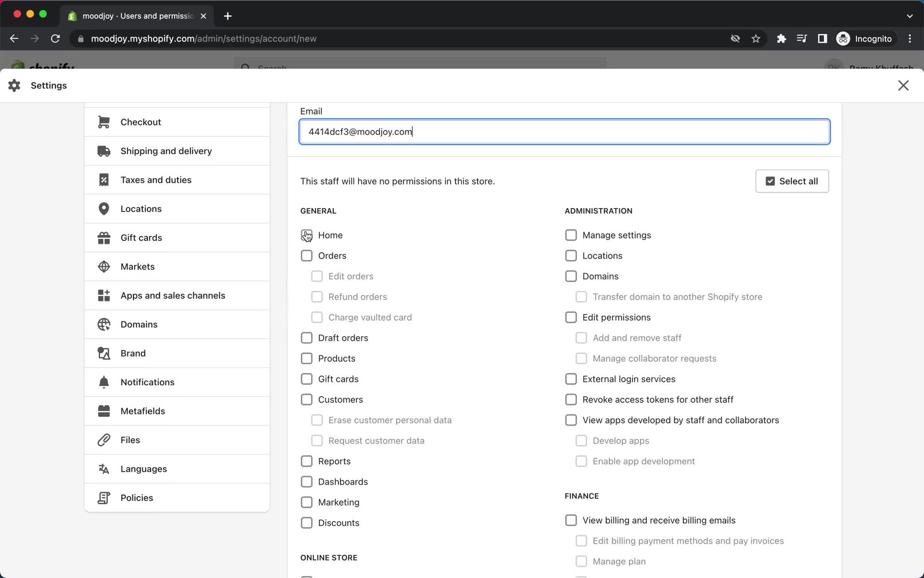
Task: Click the email input field
Action: pyautogui.click(x=564, y=132)
